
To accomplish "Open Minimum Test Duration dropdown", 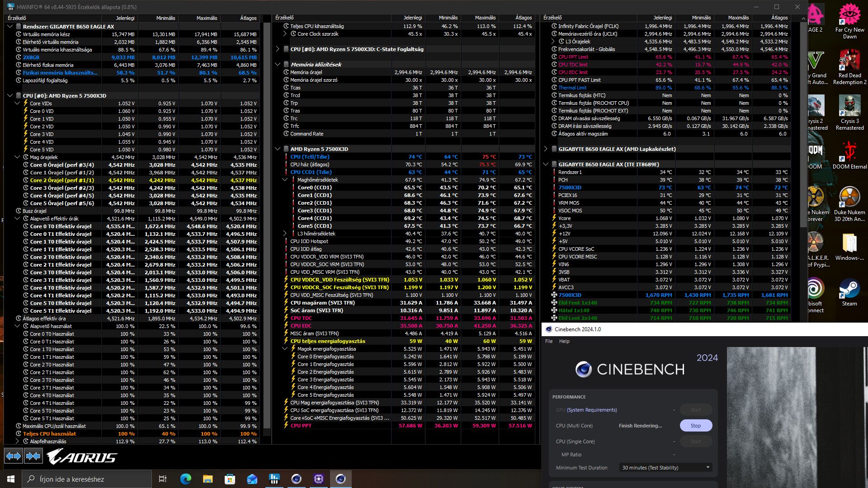I will (x=665, y=468).
